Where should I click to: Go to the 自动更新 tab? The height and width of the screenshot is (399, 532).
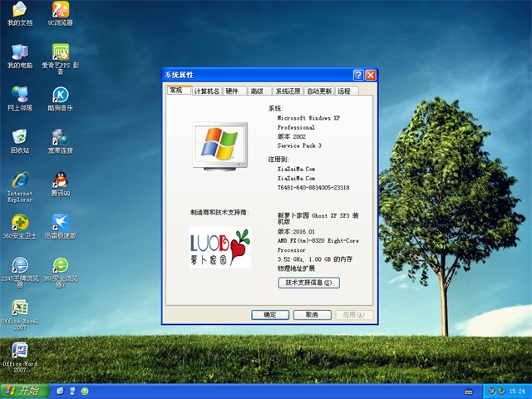[318, 91]
